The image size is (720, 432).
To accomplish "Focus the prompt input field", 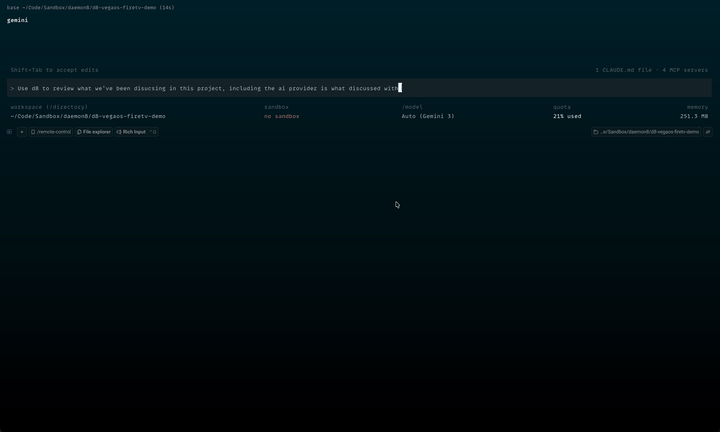I will tap(360, 88).
